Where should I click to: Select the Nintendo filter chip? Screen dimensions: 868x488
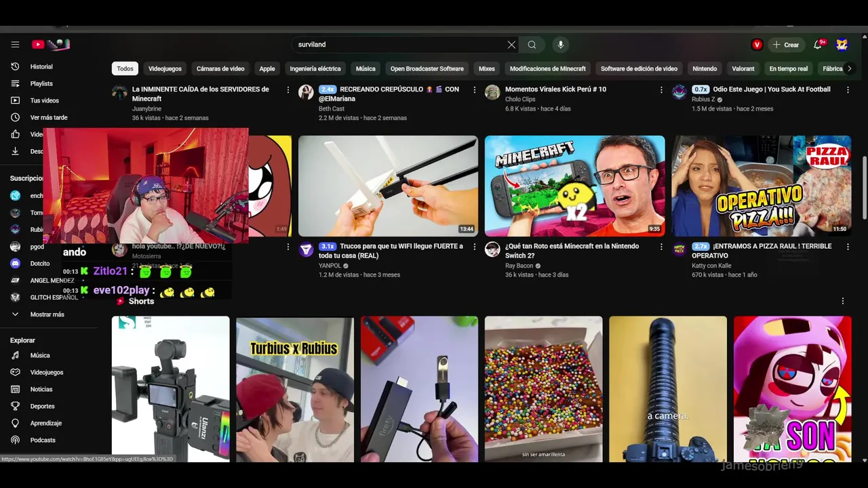coord(705,68)
